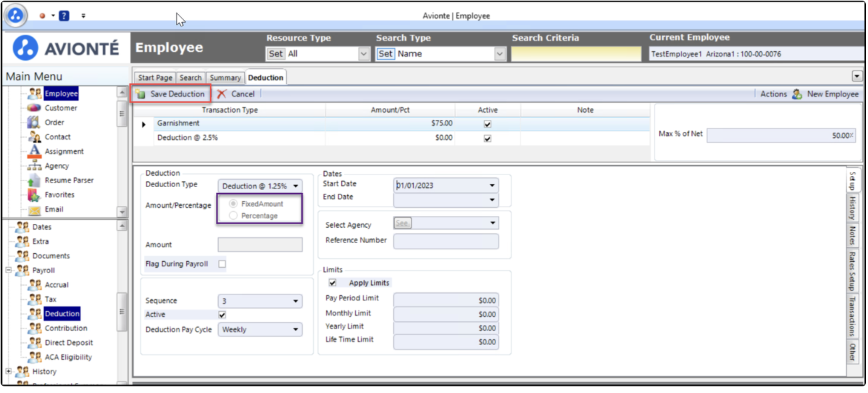
Task: Click the Save Deduction toolbar button
Action: coord(171,95)
